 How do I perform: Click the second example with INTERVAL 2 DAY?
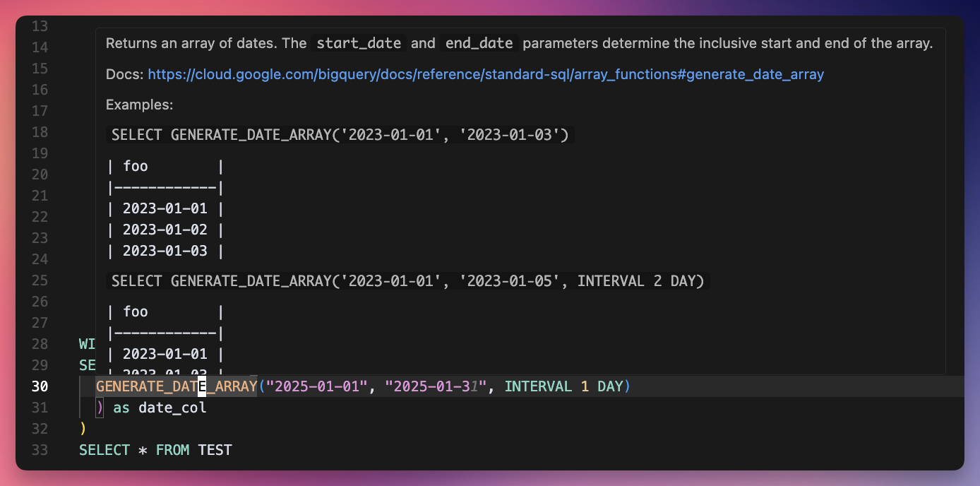(407, 280)
